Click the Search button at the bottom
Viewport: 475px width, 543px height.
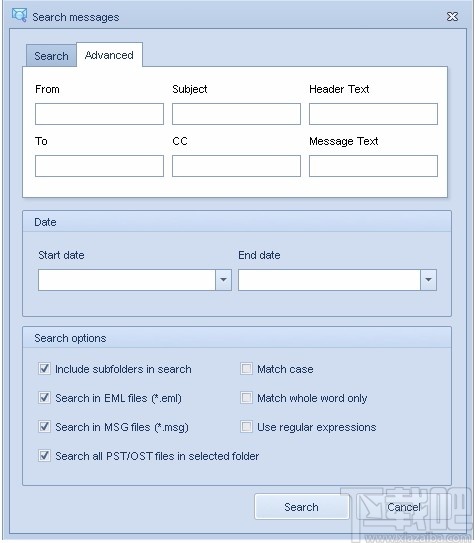point(302,507)
